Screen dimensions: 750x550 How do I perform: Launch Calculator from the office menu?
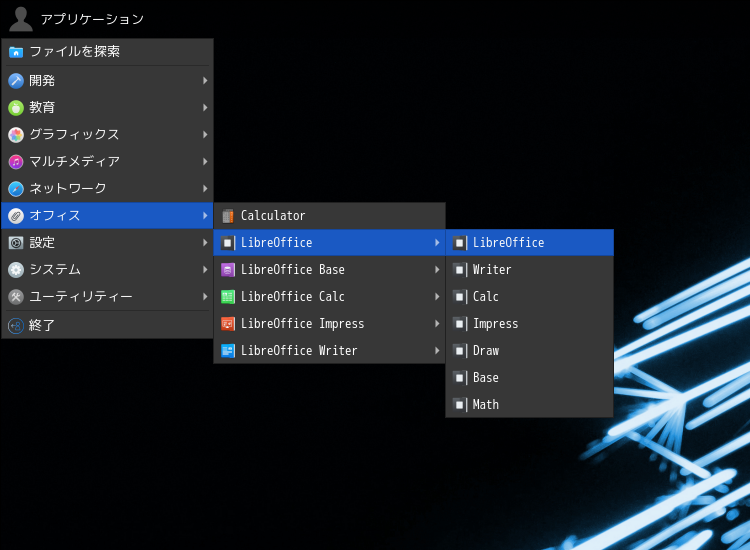[329, 216]
